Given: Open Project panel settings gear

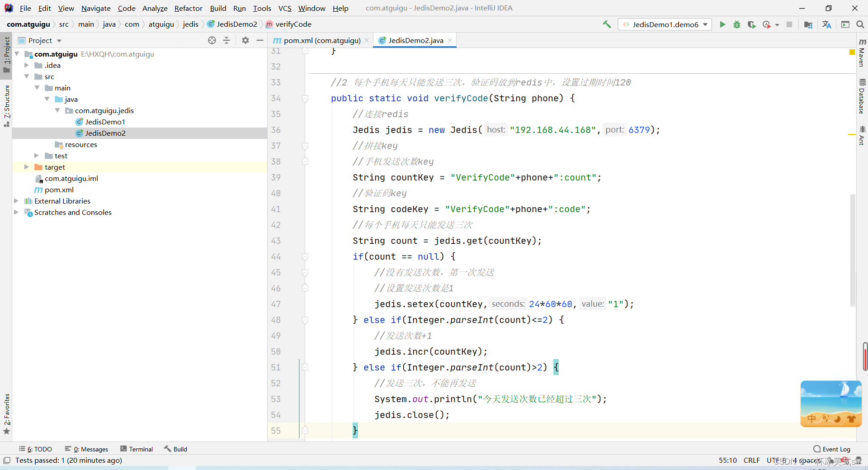Looking at the screenshot, I should [245, 40].
